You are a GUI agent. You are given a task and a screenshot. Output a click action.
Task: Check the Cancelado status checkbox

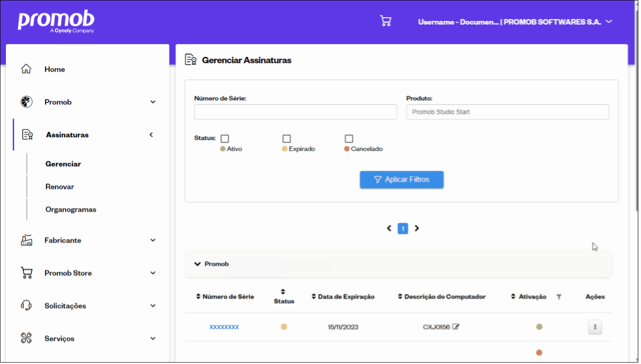349,139
